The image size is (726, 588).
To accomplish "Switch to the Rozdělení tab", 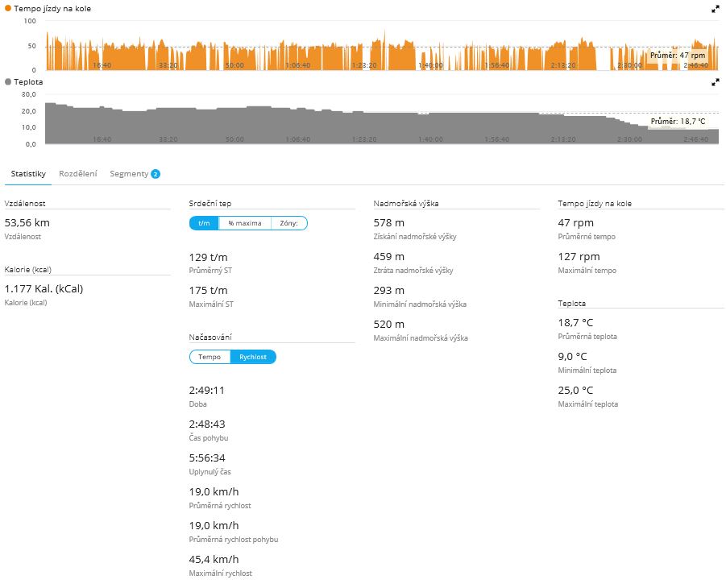I will tap(78, 173).
